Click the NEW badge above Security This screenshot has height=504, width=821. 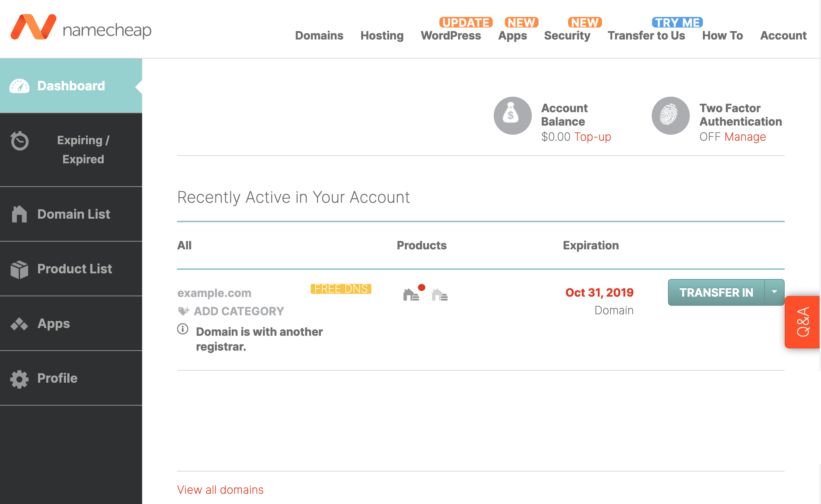click(585, 22)
